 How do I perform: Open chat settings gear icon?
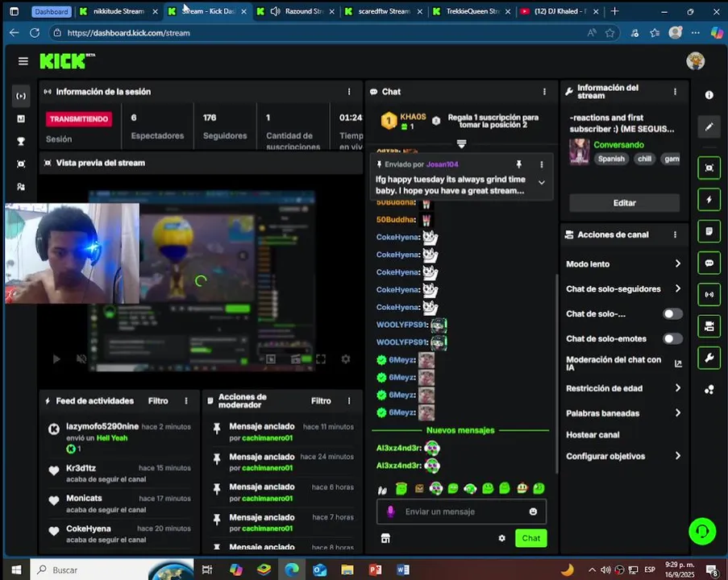point(502,538)
